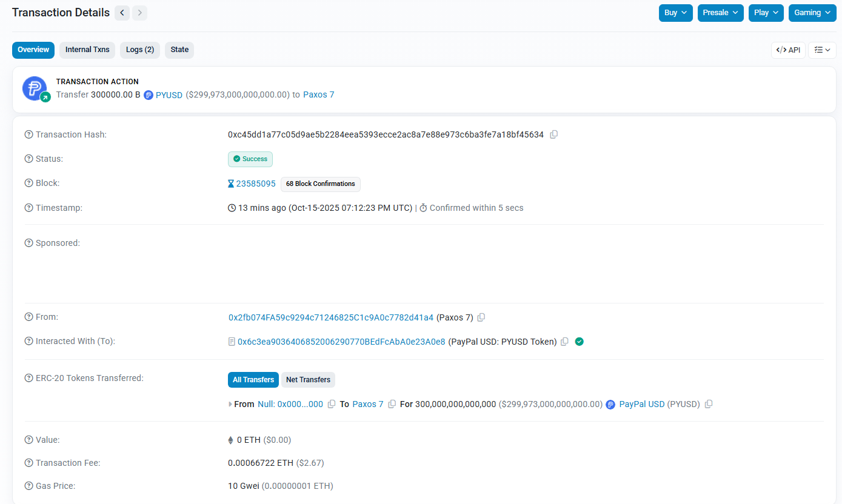Open the Gaming dropdown menu
The height and width of the screenshot is (504, 842).
pyautogui.click(x=812, y=13)
